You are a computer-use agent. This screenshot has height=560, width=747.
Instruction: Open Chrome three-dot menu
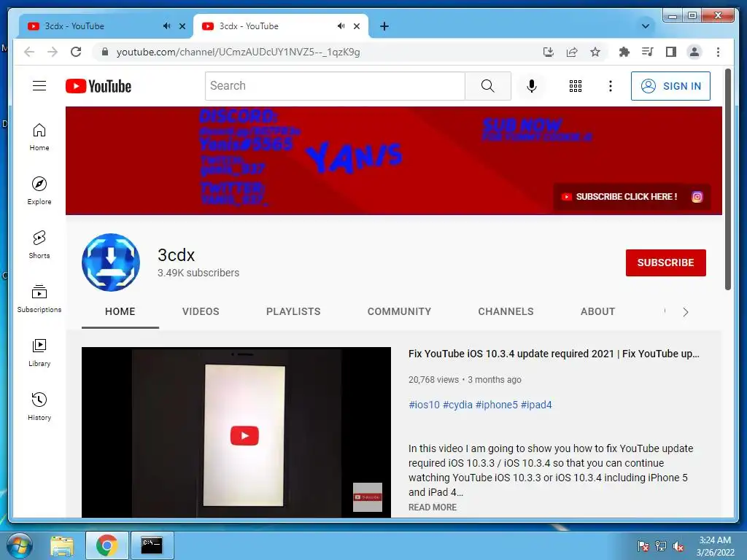718,52
